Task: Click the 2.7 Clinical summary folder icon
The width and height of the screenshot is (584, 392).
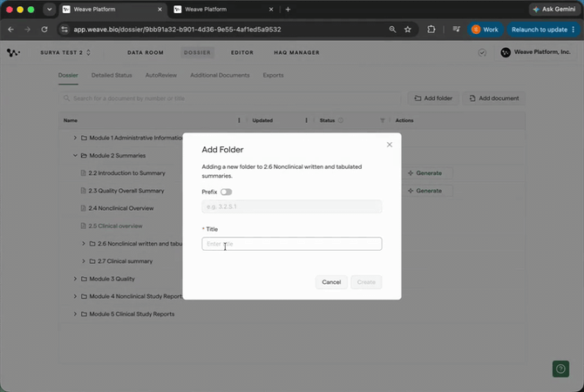Action: click(x=92, y=261)
